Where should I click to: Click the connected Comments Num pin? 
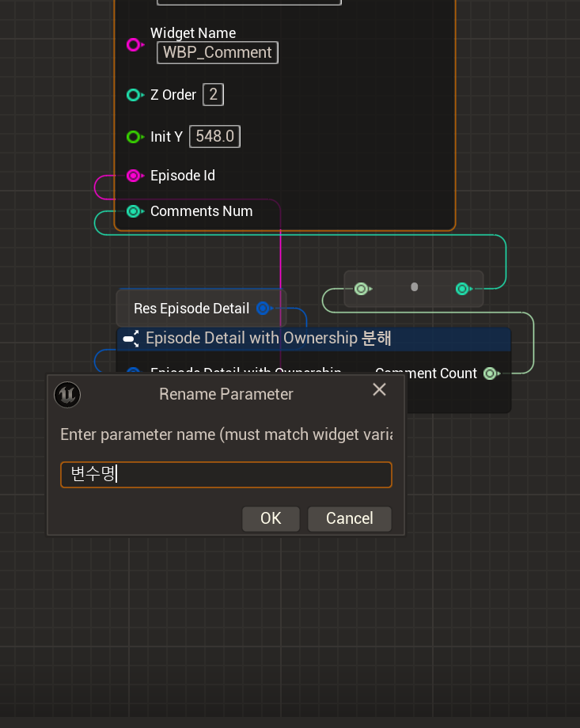click(x=134, y=211)
